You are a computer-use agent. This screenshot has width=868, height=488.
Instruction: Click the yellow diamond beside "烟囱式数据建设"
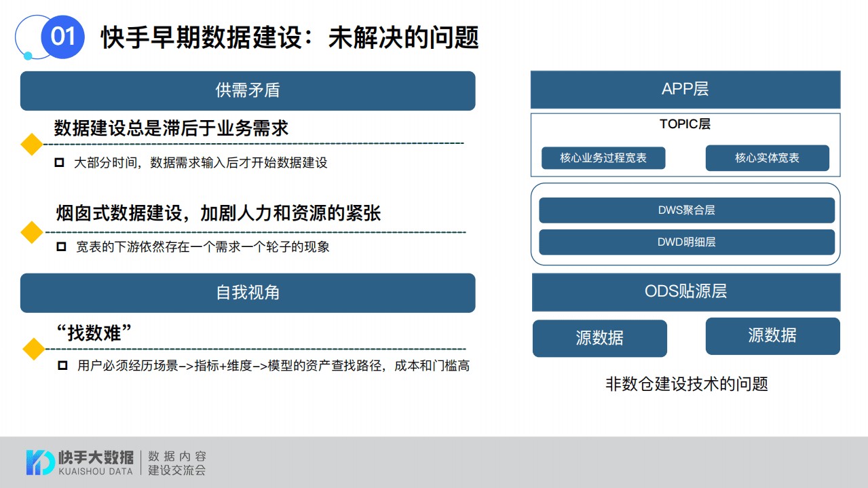(31, 233)
